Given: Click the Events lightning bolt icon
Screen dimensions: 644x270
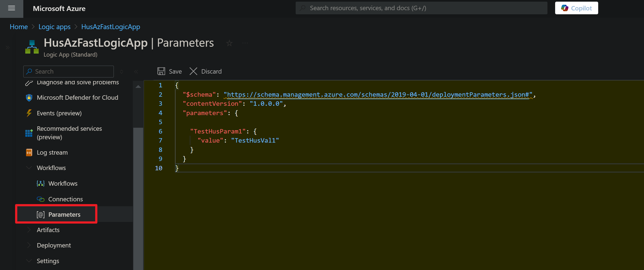Looking at the screenshot, I should tap(29, 113).
